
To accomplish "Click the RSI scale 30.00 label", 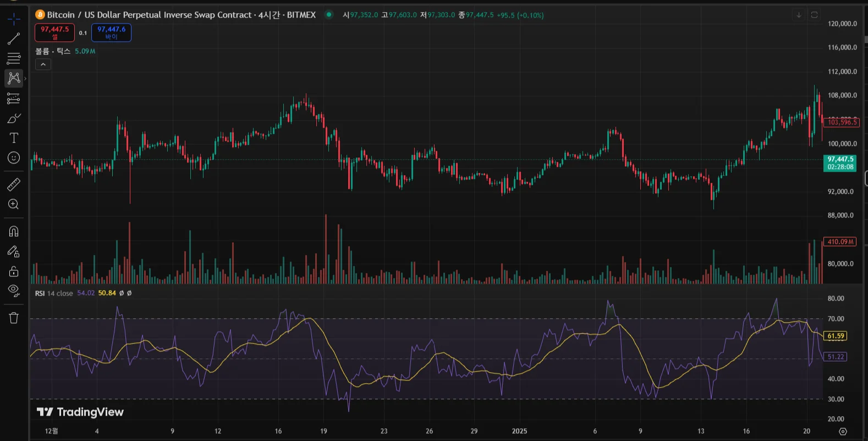I will click(836, 399).
